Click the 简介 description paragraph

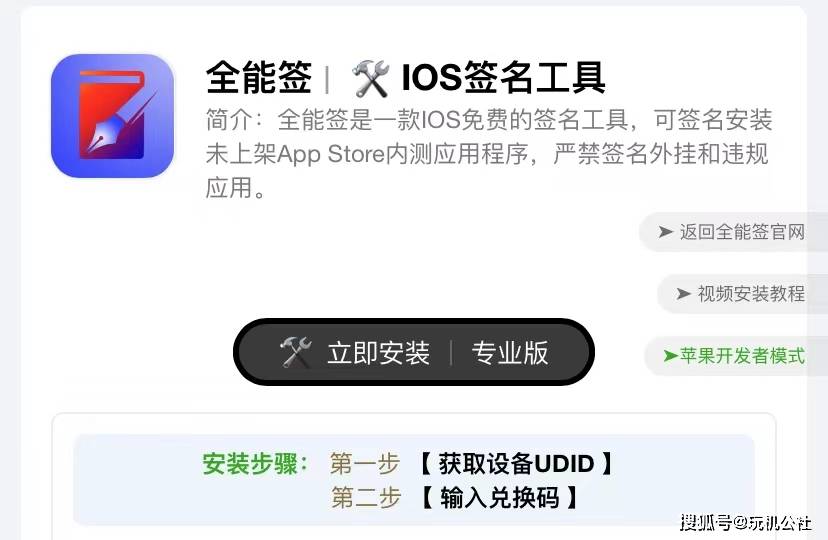point(488,154)
